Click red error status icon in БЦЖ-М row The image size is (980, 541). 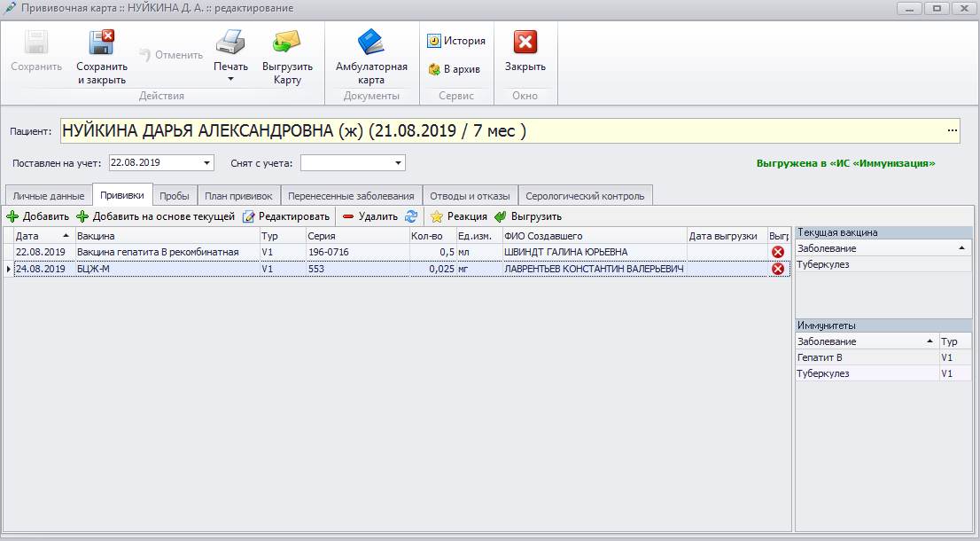pyautogui.click(x=778, y=269)
